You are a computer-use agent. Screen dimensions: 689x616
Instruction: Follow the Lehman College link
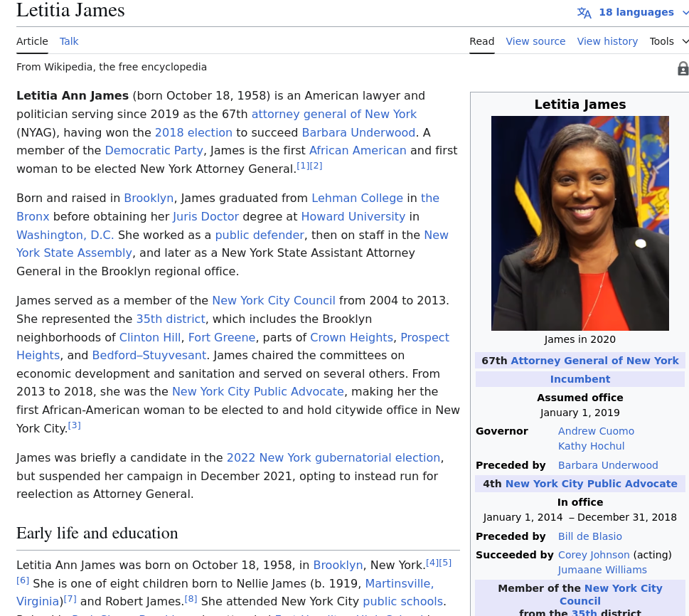[x=357, y=198]
